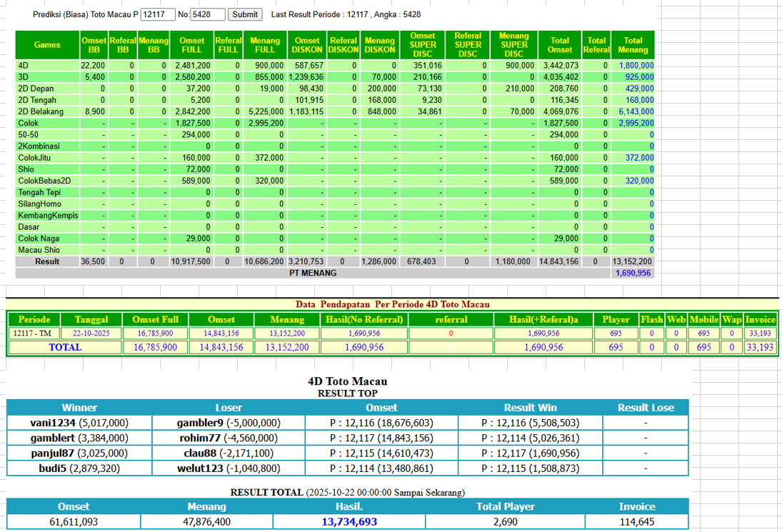Click winner panjul87 (3,025,000)
This screenshot has height=532, width=782.
pos(79,453)
